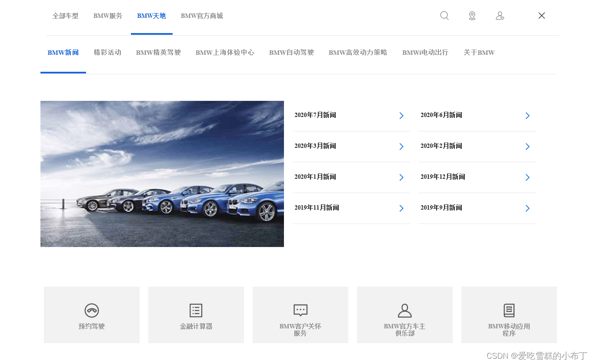Switch to the 关于BMW tab
The width and height of the screenshot is (594, 364).
pyautogui.click(x=479, y=53)
